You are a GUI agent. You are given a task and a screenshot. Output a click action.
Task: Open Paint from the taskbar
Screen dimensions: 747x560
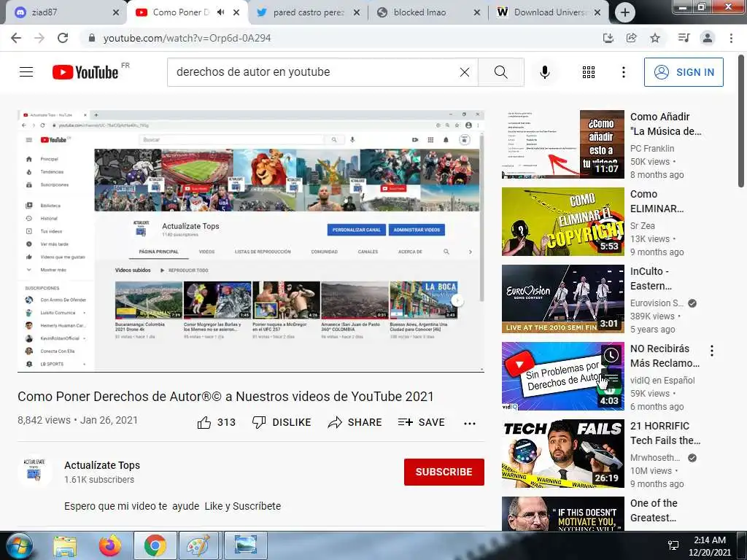tap(198, 545)
